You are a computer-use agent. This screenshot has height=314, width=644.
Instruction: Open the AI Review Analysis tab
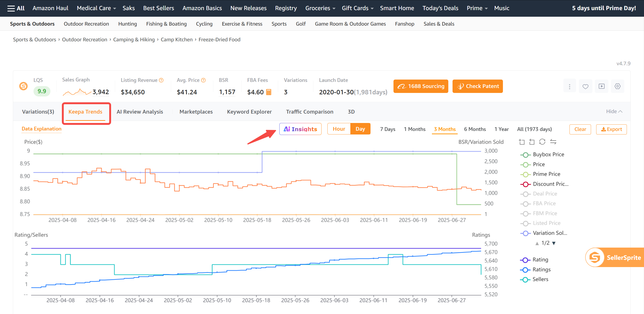click(x=140, y=112)
